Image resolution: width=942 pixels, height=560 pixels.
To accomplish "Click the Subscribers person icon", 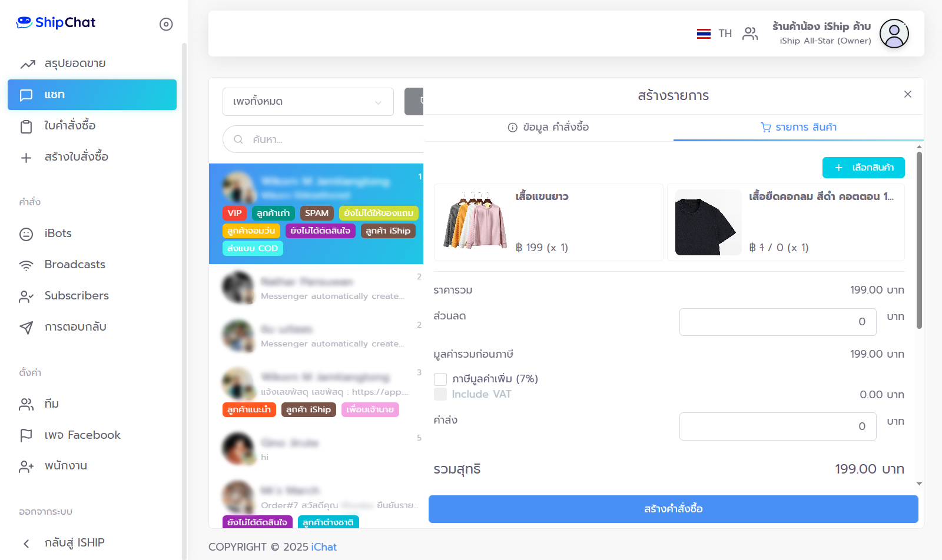I will (26, 296).
